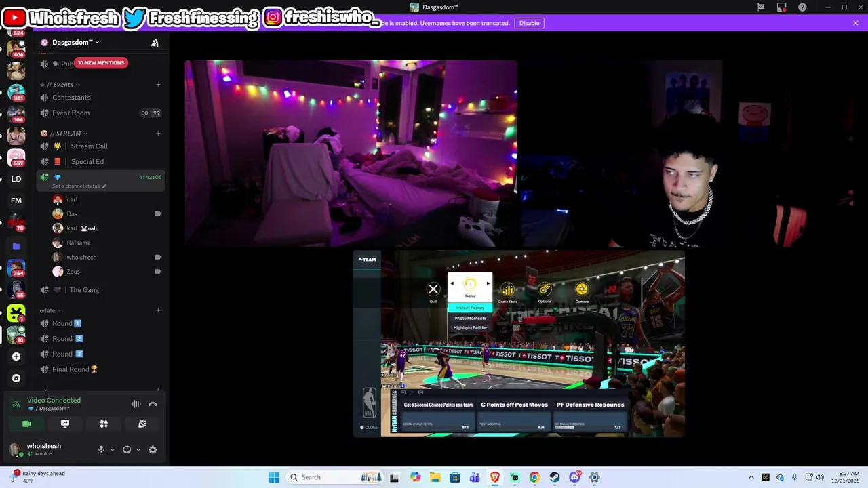868x488 pixels.
Task: Invite people to the server icon
Action: [x=155, y=43]
